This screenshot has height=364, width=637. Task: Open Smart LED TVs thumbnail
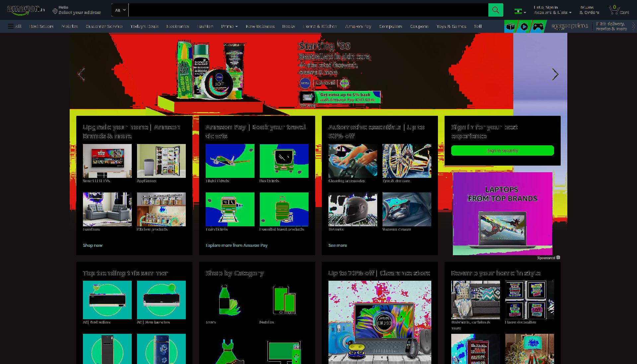[107, 161]
